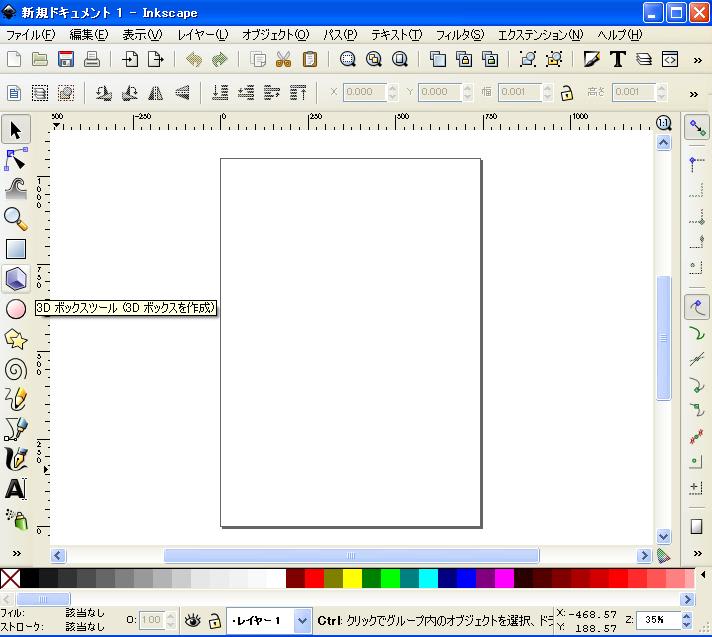This screenshot has height=637, width=712.
Task: Click the print document icon
Action: (92, 59)
